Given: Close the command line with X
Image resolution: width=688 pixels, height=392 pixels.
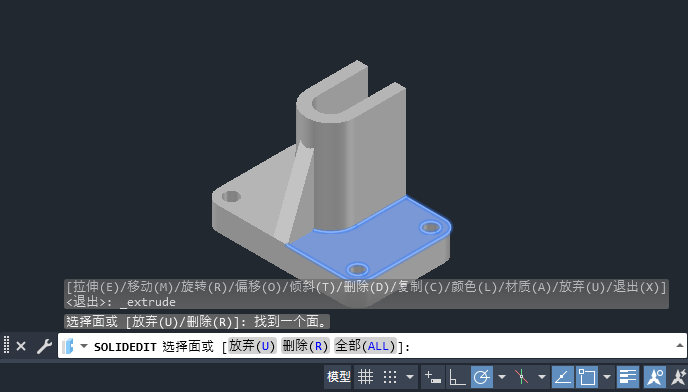Looking at the screenshot, I should tap(21, 346).
